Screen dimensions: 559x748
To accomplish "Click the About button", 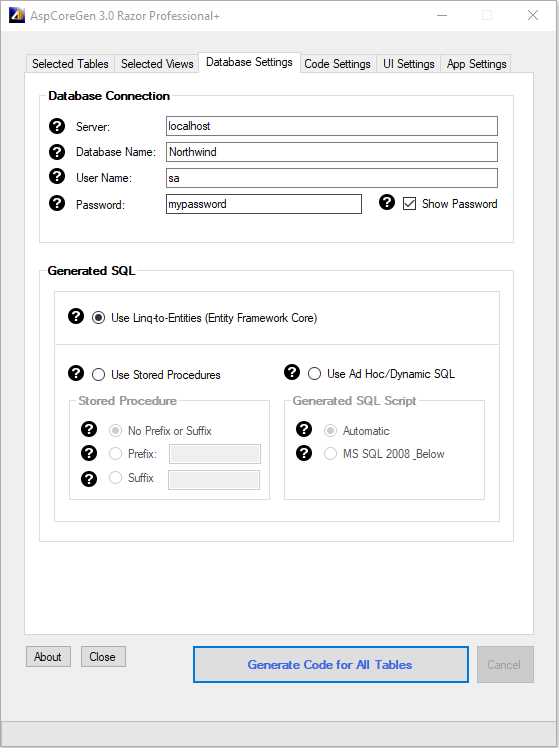I will click(x=48, y=656).
